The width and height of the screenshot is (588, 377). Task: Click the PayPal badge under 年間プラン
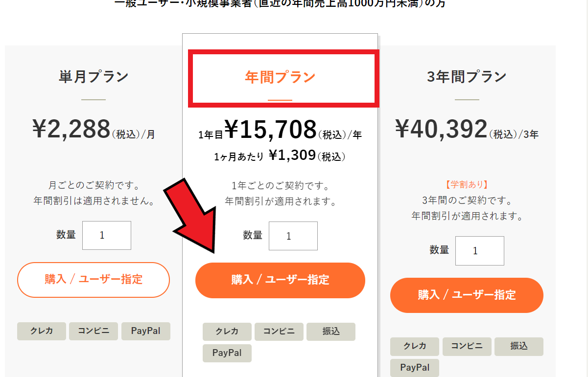227,353
